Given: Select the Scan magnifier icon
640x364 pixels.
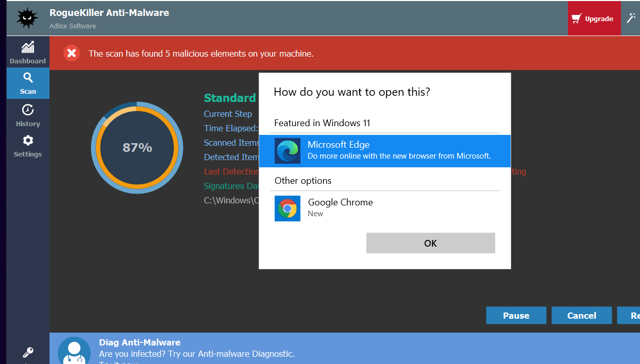Looking at the screenshot, I should tap(28, 78).
